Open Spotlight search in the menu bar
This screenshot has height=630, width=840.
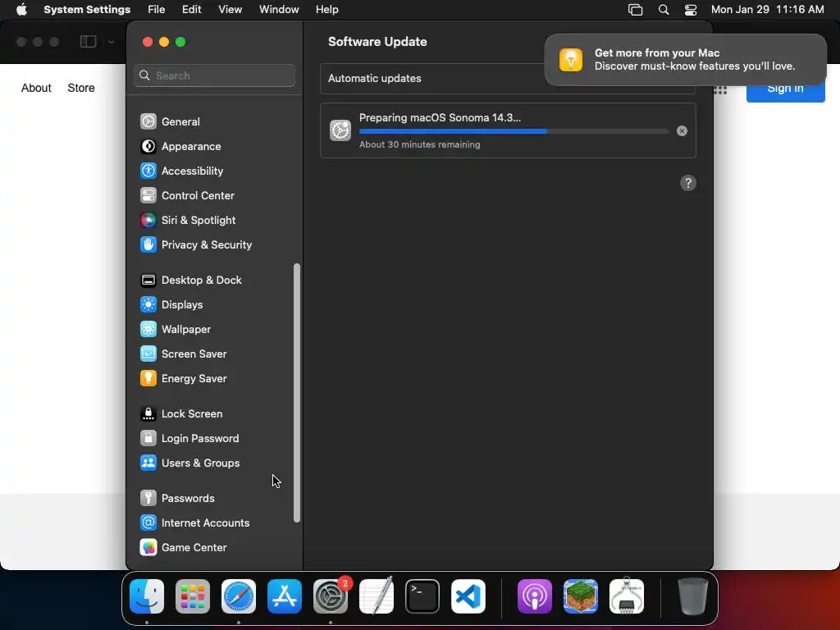click(x=663, y=10)
